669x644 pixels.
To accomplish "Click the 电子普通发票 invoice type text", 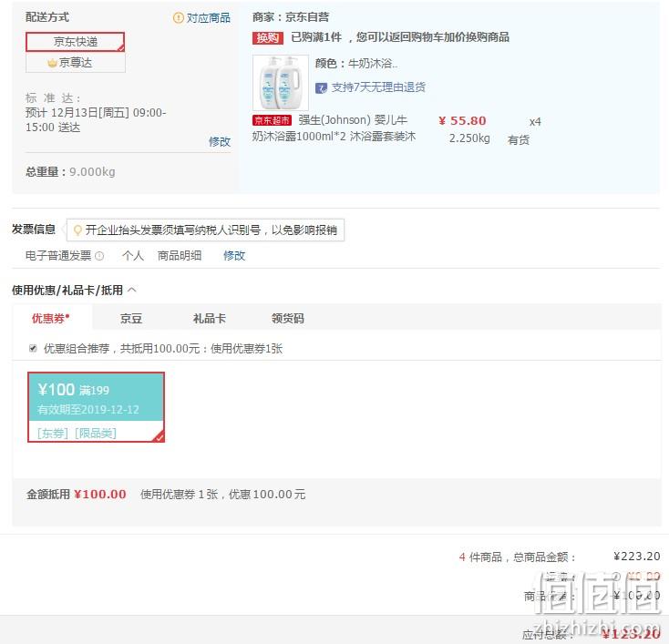I will coord(58,255).
